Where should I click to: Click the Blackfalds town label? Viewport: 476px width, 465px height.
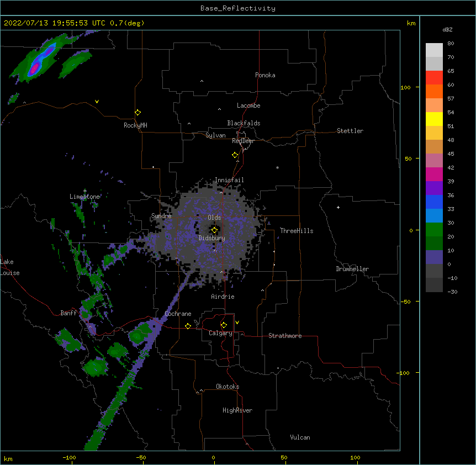pyautogui.click(x=244, y=123)
